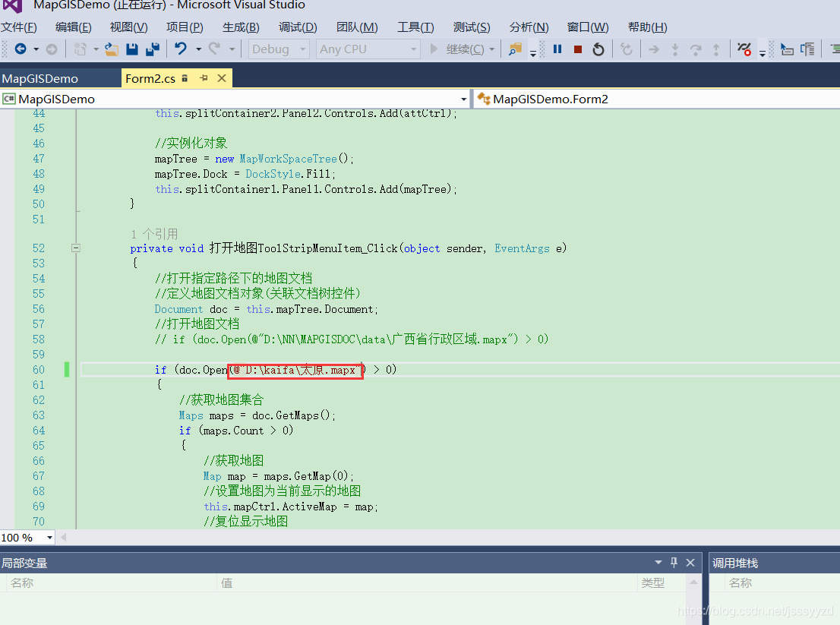The width and height of the screenshot is (840, 625).
Task: Click the Redo arrow icon
Action: (214, 49)
